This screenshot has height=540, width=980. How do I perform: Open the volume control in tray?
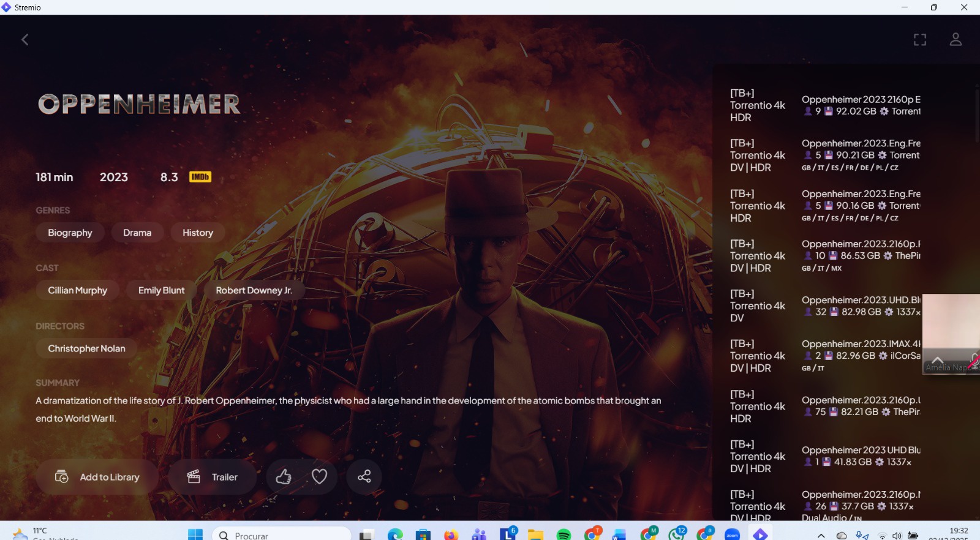point(897,536)
